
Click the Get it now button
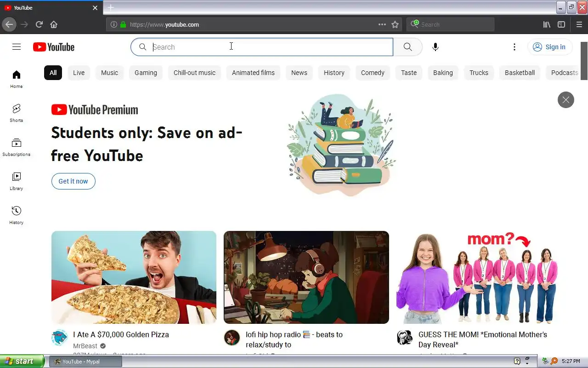73,181
